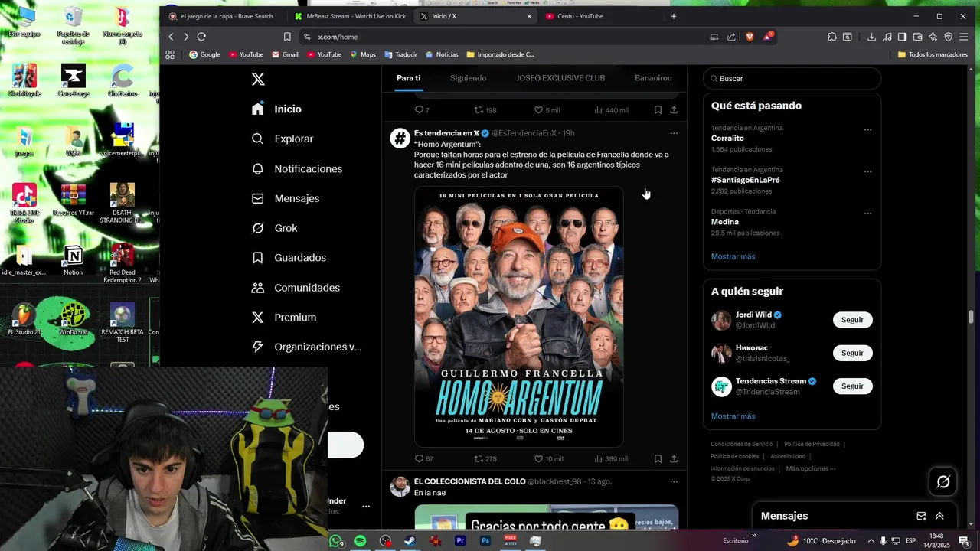Open more options for #SantiagoEnLaPré trend
The image size is (980, 551).
click(867, 171)
